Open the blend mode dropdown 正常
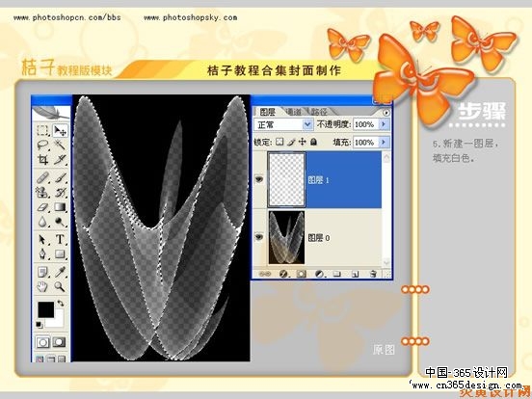 click(x=283, y=124)
